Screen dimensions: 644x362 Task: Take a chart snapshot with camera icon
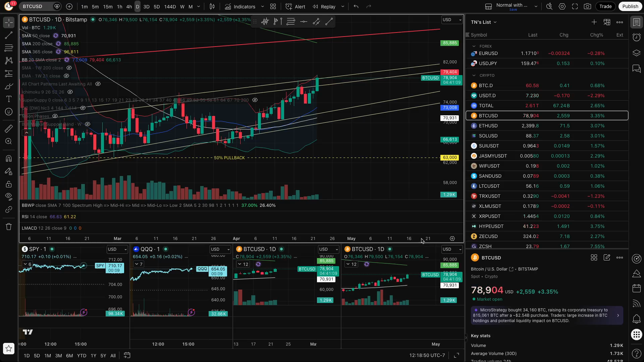587,6
